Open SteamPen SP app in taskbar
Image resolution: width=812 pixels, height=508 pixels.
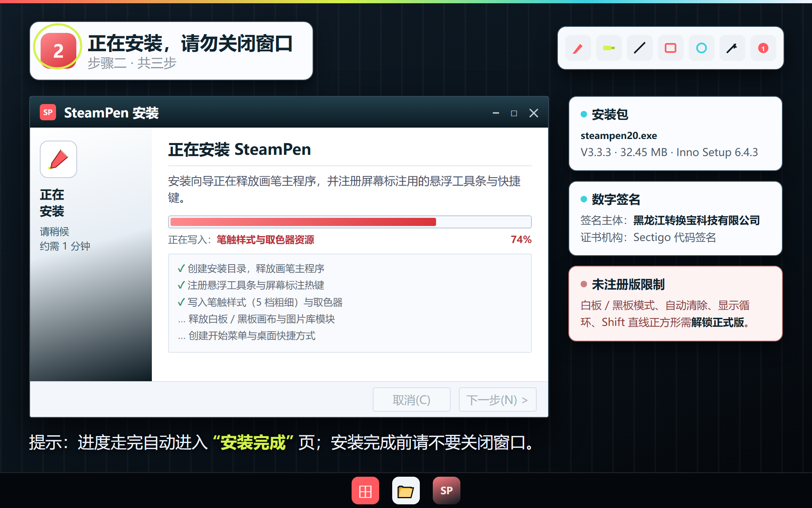[x=447, y=491]
